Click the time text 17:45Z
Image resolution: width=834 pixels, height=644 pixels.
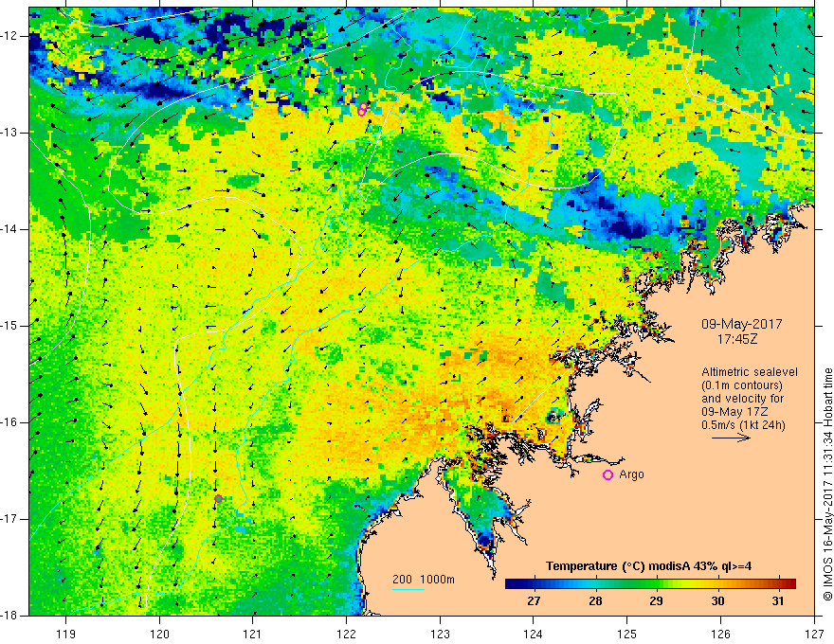(736, 338)
